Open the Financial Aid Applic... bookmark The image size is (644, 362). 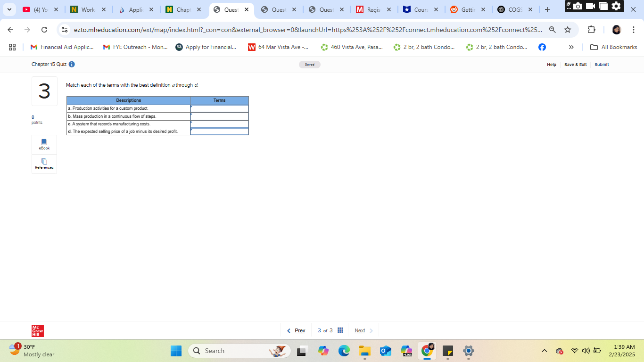pyautogui.click(x=62, y=47)
